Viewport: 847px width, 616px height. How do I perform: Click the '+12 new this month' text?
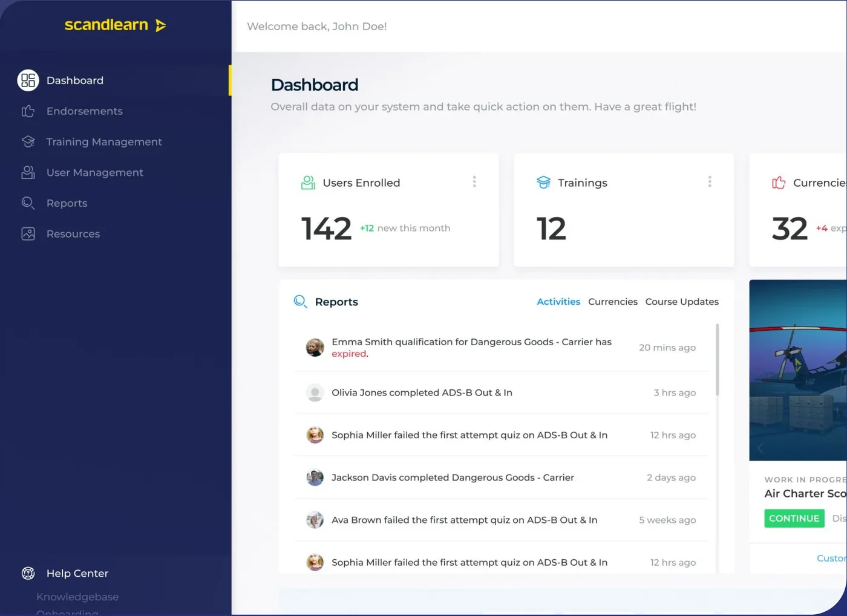[405, 228]
